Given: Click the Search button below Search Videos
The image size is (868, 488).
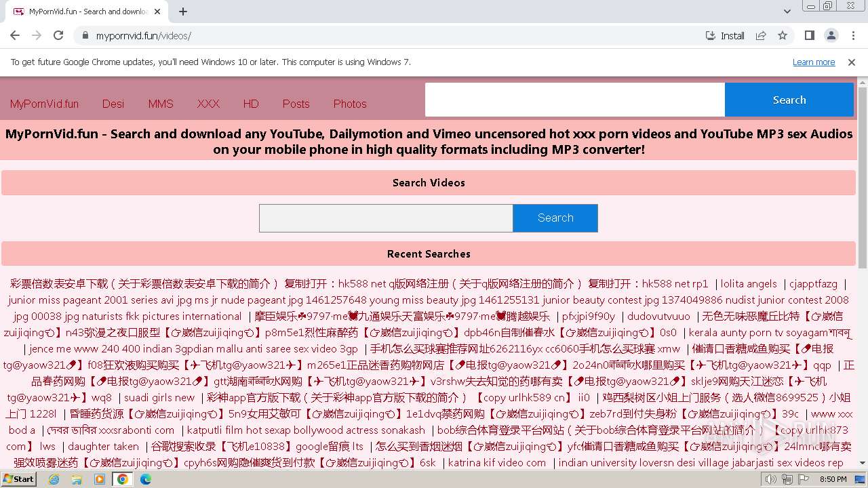Looking at the screenshot, I should [x=555, y=218].
